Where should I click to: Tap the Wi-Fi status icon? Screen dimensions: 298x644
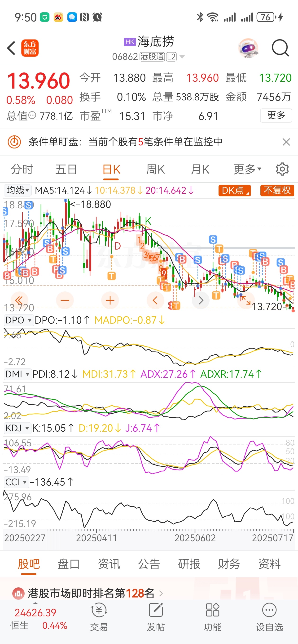coord(213,17)
